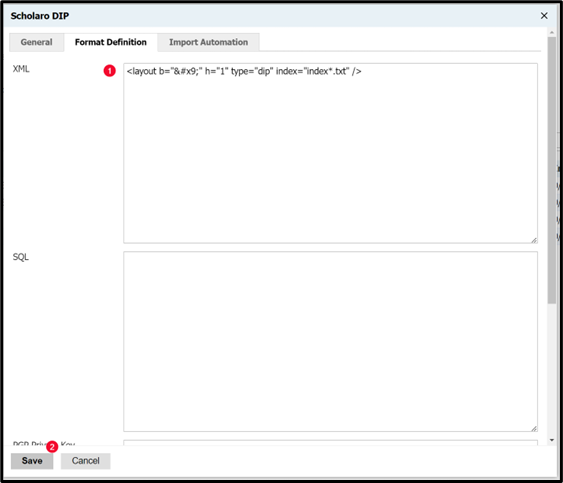Save the Scholaro DIP settings

(x=32, y=461)
